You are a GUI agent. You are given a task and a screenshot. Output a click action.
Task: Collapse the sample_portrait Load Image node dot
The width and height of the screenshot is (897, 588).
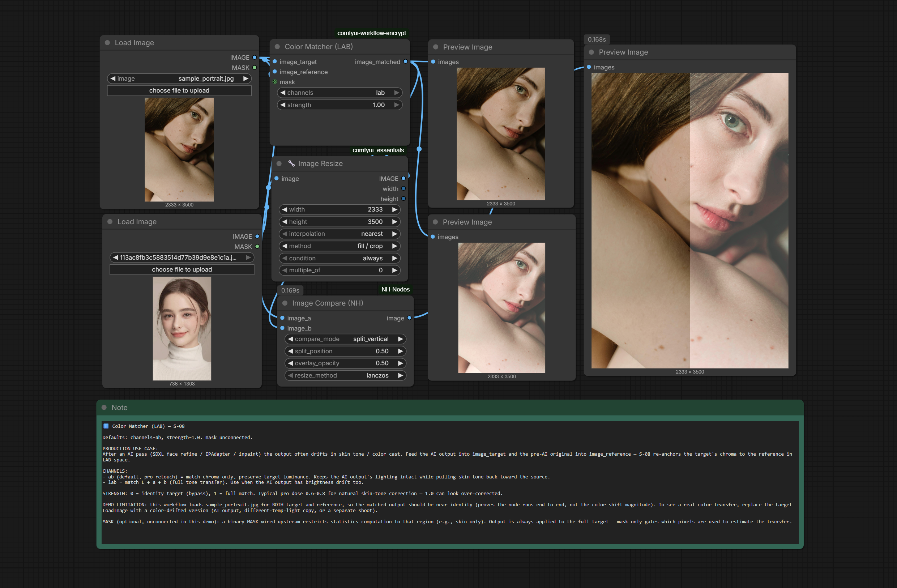(107, 43)
